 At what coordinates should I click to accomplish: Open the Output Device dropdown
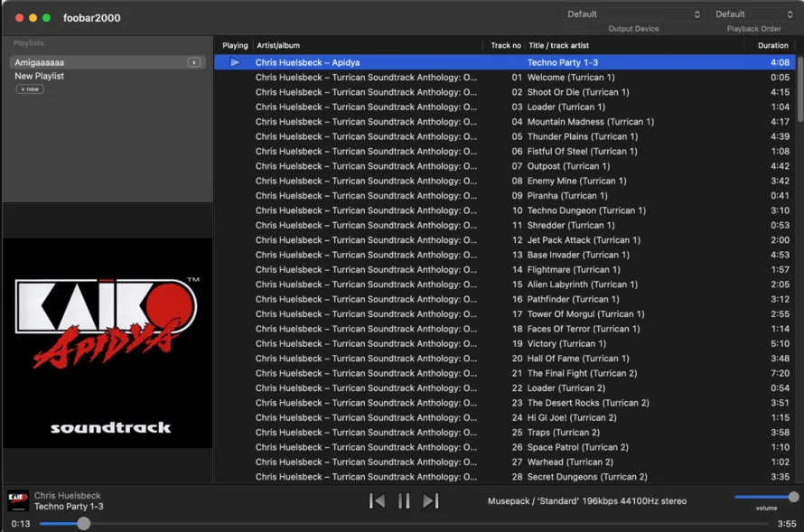click(x=632, y=14)
